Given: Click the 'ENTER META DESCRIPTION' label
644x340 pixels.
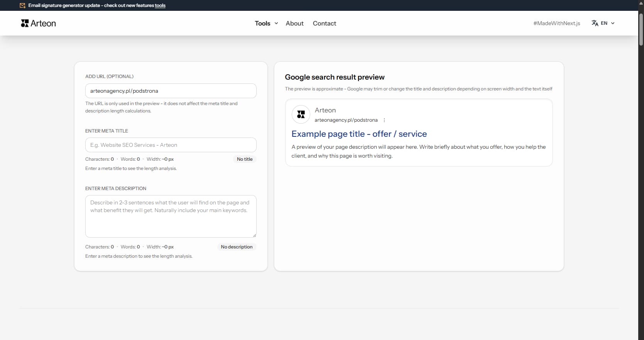Looking at the screenshot, I should (116, 189).
